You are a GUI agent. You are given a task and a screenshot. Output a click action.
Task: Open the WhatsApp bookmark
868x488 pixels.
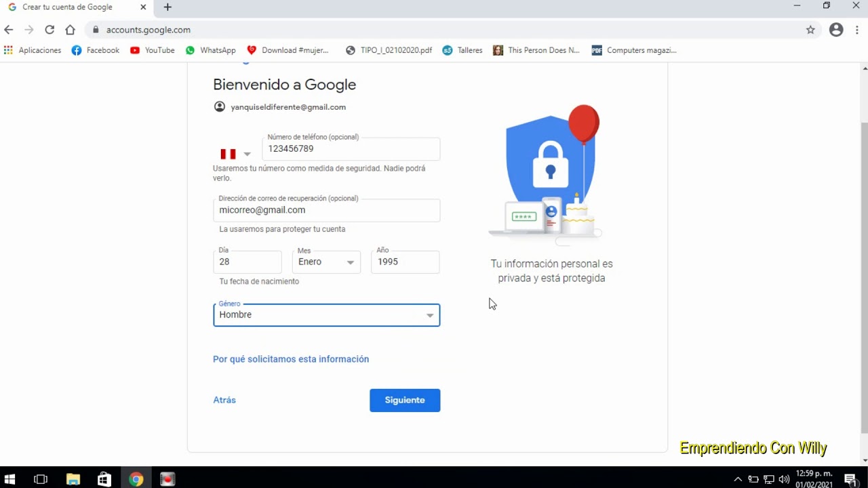pos(211,50)
